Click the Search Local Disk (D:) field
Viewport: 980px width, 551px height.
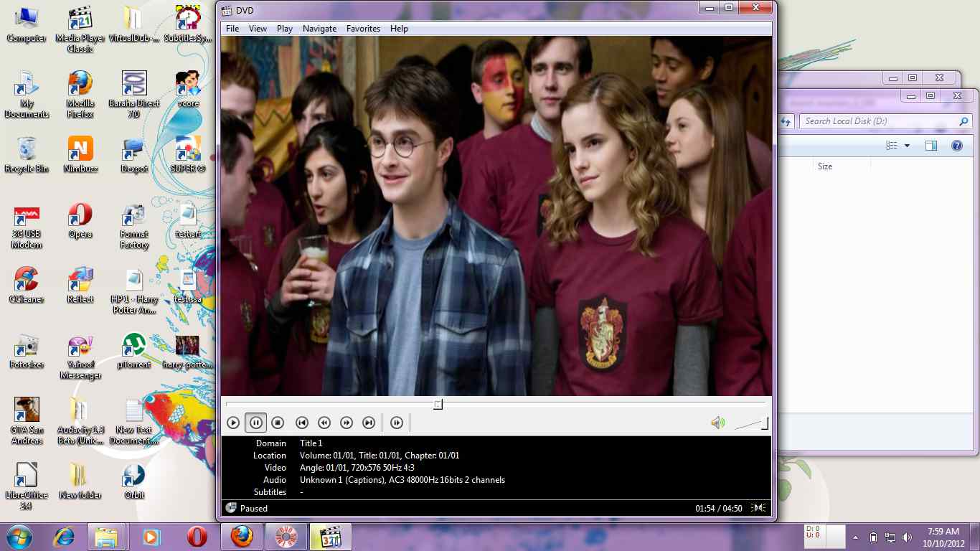886,121
